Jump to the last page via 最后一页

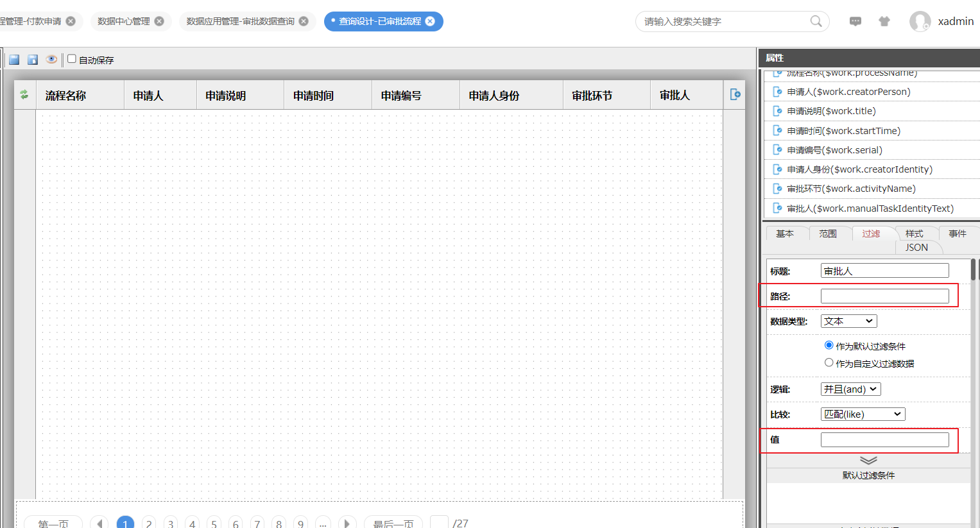pyautogui.click(x=393, y=524)
